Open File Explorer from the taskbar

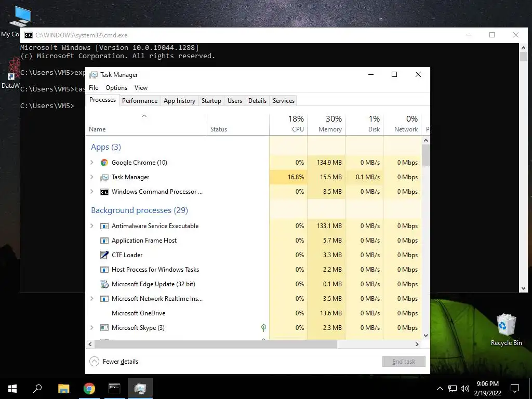tap(63, 389)
